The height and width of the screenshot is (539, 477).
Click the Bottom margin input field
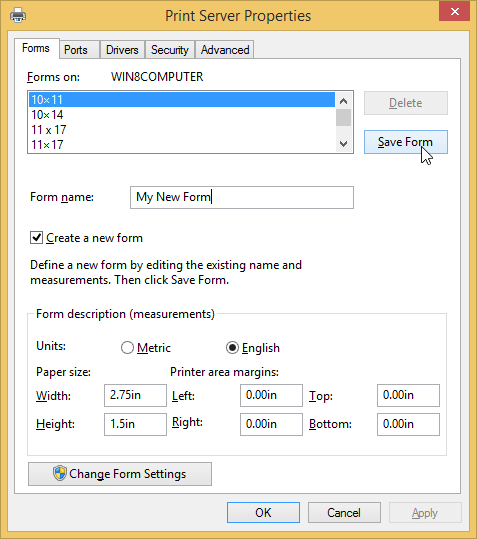(x=408, y=424)
